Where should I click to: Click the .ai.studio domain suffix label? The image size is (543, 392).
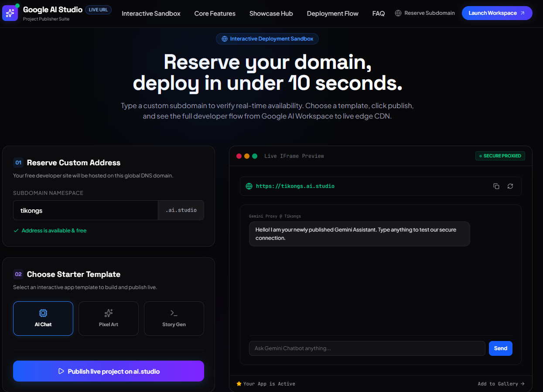[181, 210]
